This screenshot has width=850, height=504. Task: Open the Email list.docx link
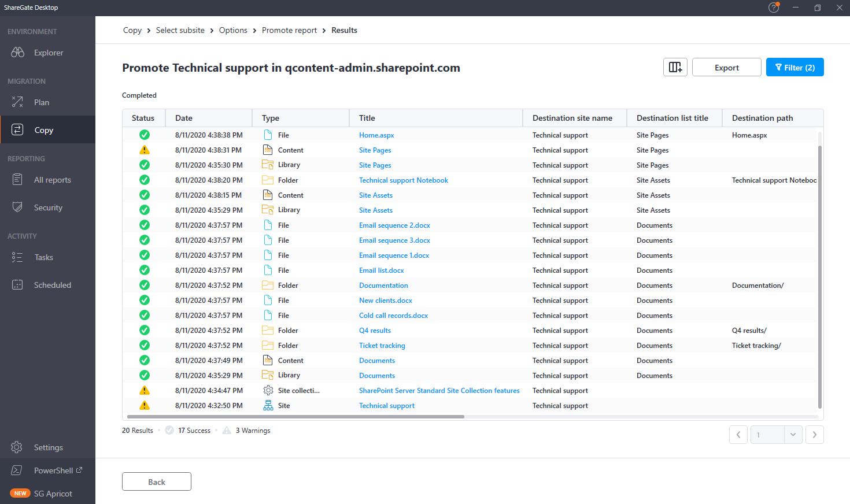tap(382, 270)
